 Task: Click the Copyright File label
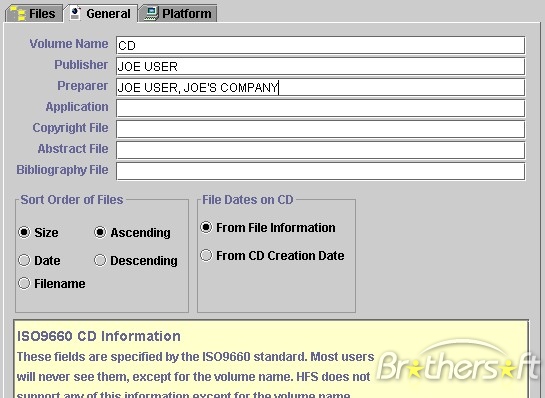(71, 128)
